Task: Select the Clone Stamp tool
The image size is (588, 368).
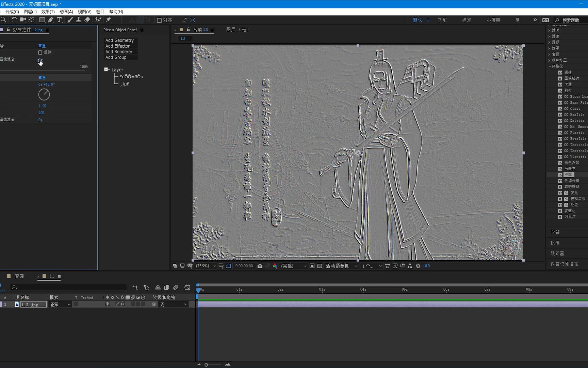Action: [79, 20]
